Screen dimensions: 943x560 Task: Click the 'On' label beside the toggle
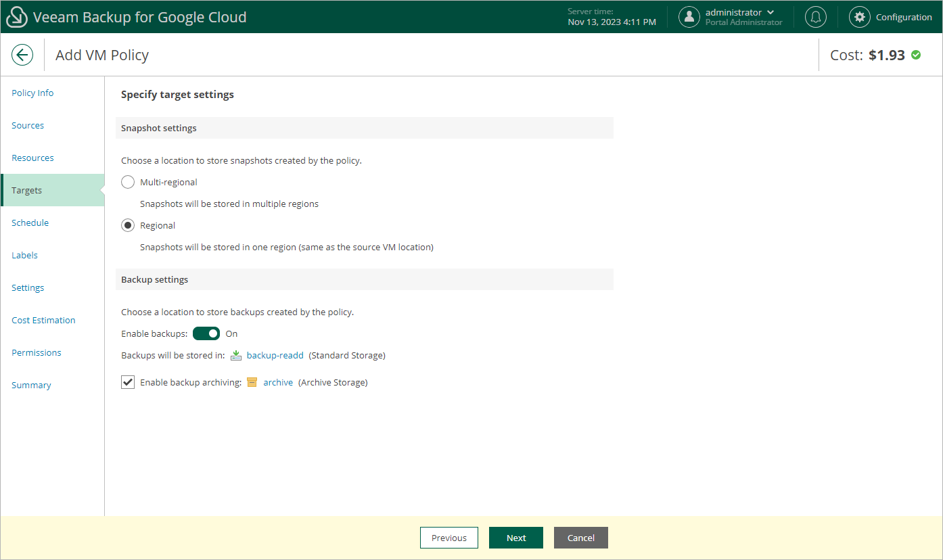[231, 333]
